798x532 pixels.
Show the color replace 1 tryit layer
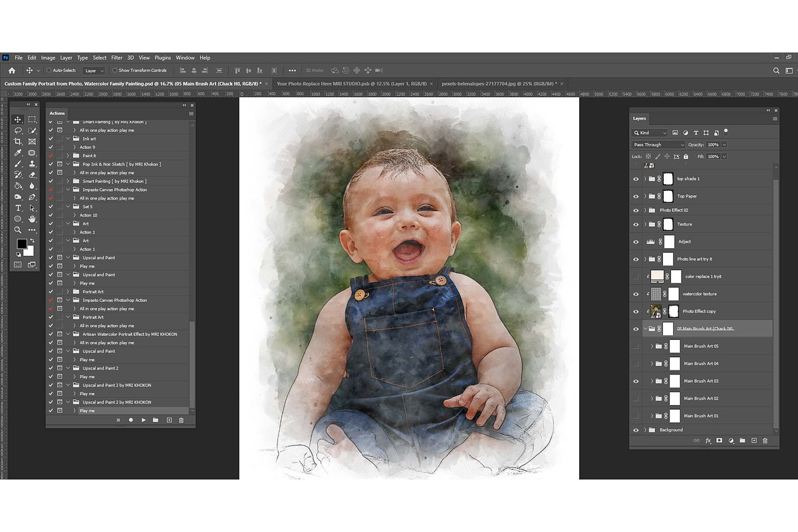click(x=636, y=276)
